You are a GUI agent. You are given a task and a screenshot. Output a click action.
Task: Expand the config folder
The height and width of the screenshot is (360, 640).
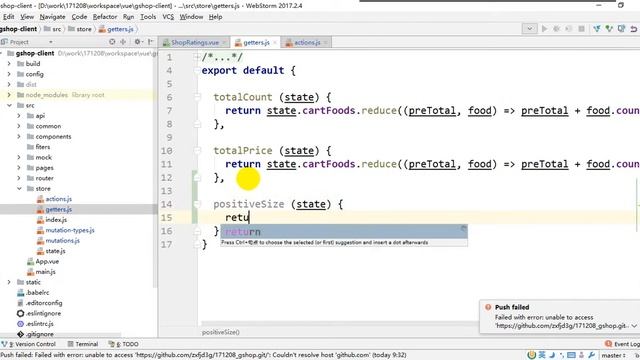coord(9,74)
